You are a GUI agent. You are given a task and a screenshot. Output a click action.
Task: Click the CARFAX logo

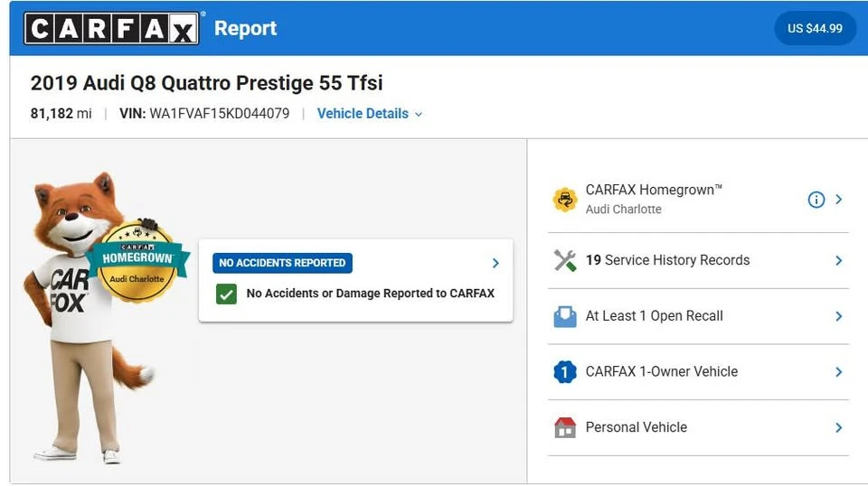click(x=112, y=28)
